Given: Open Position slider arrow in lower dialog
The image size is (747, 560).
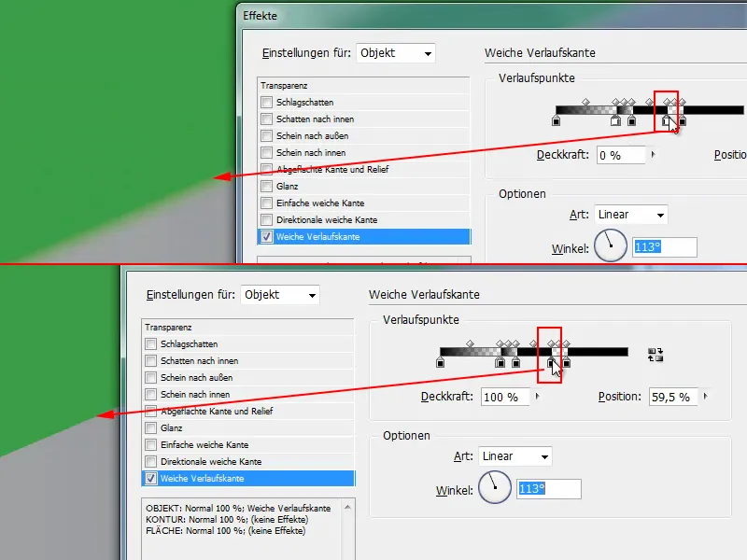Looking at the screenshot, I should click(706, 396).
